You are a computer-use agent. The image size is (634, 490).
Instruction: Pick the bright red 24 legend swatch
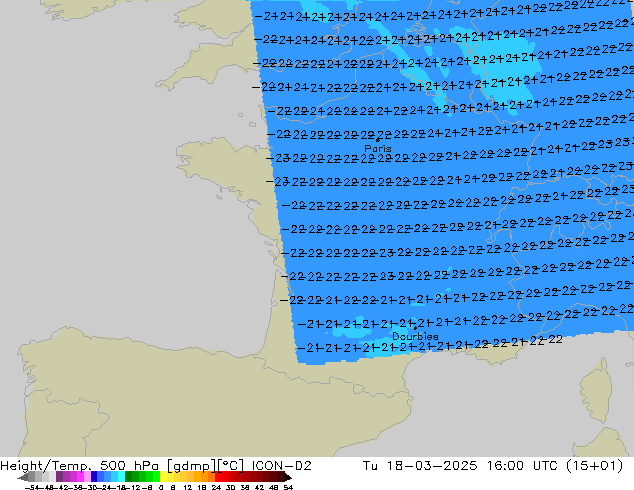click(x=218, y=477)
